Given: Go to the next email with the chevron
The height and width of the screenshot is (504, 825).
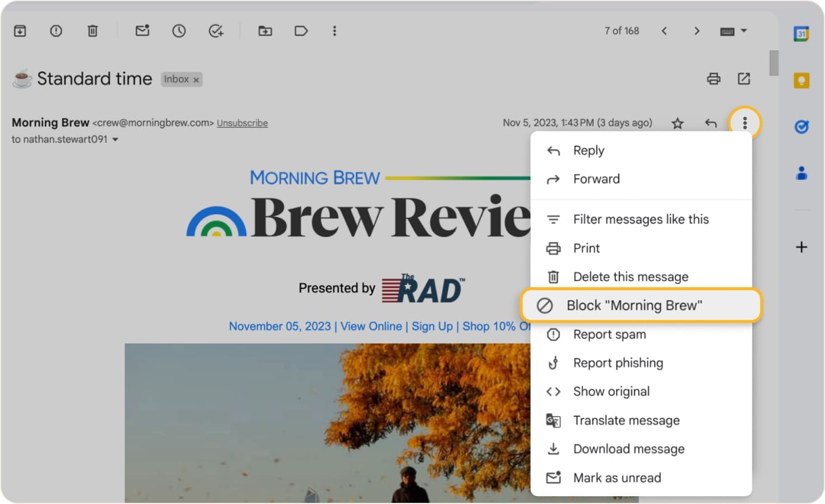Looking at the screenshot, I should pos(697,31).
